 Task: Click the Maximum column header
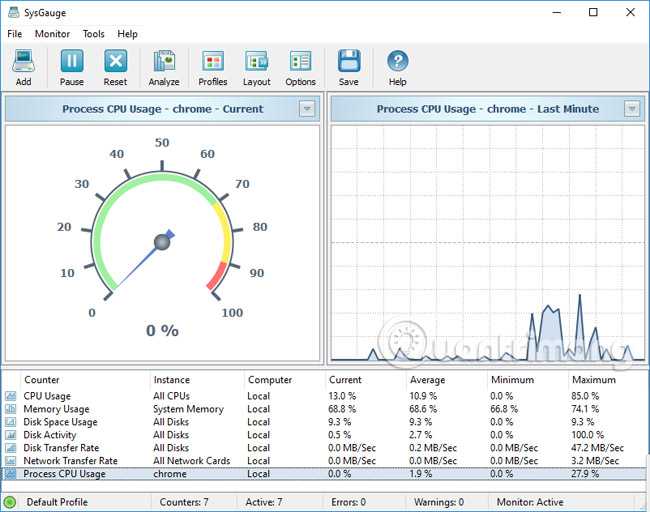point(593,380)
